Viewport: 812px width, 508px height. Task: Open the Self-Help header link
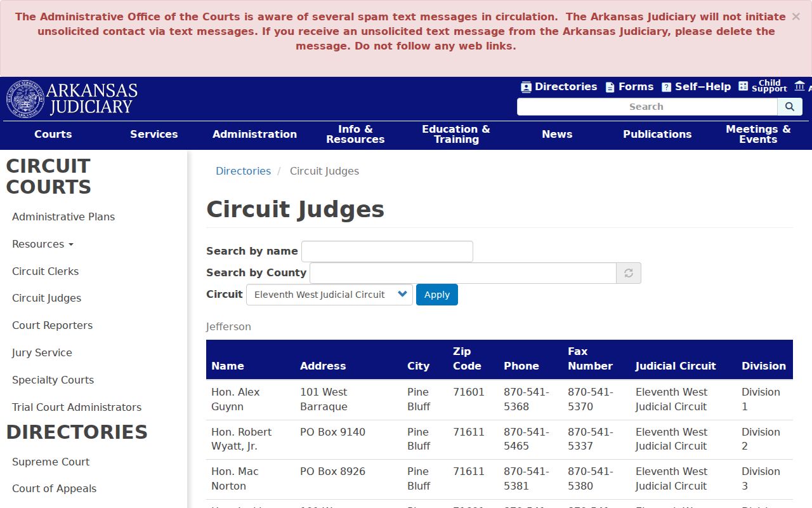(x=696, y=87)
